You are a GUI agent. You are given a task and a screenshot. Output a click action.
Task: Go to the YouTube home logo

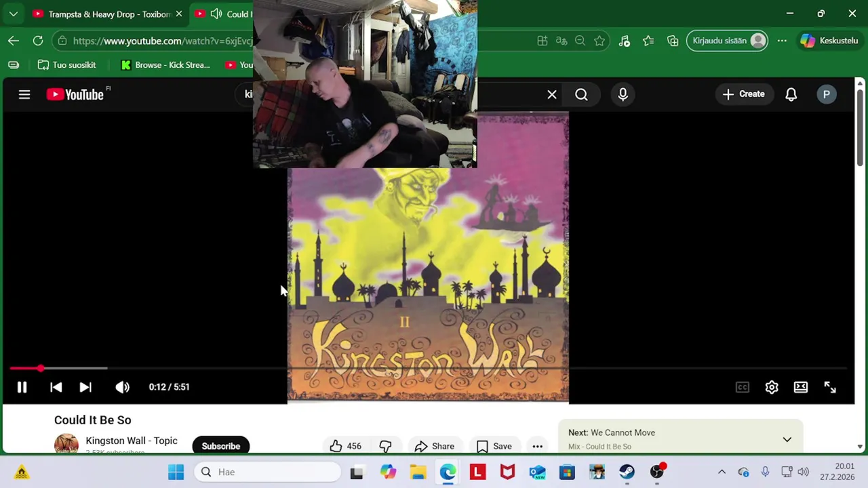pos(75,94)
